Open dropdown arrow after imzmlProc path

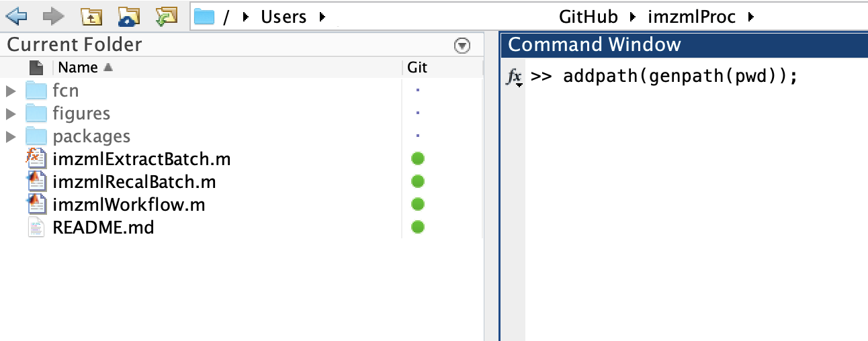(750, 16)
